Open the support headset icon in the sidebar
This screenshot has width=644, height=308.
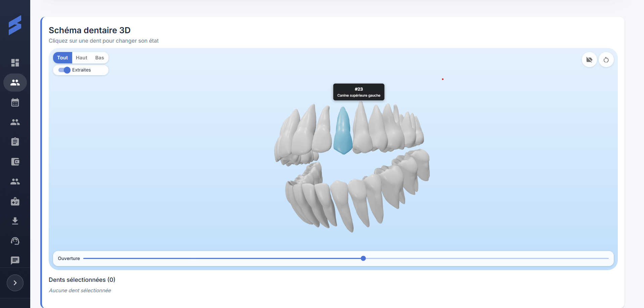pos(15,241)
